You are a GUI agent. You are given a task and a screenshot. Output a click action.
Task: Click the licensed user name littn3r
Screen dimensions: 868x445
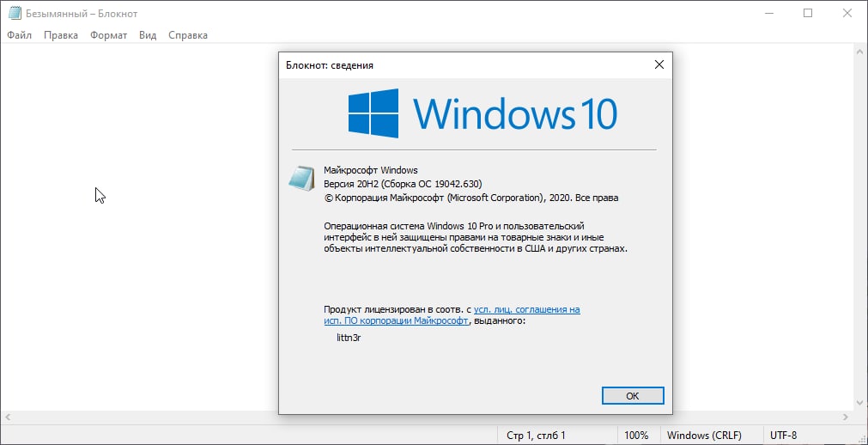[x=349, y=337]
